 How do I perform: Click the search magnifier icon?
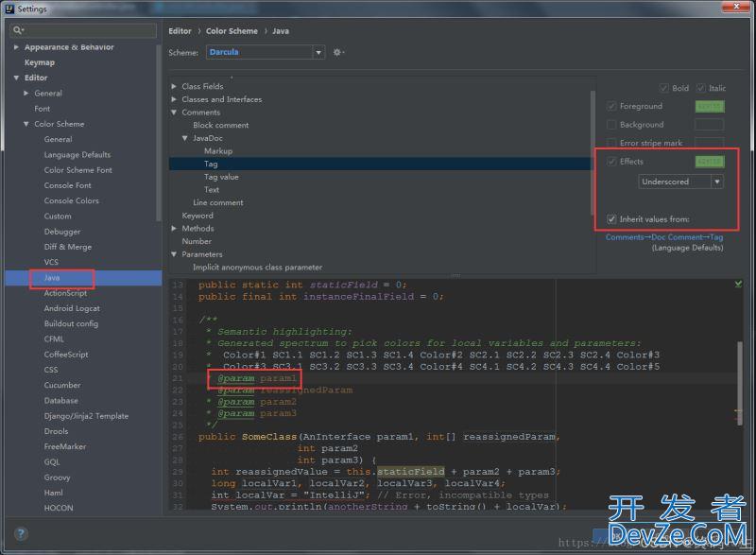pos(18,30)
